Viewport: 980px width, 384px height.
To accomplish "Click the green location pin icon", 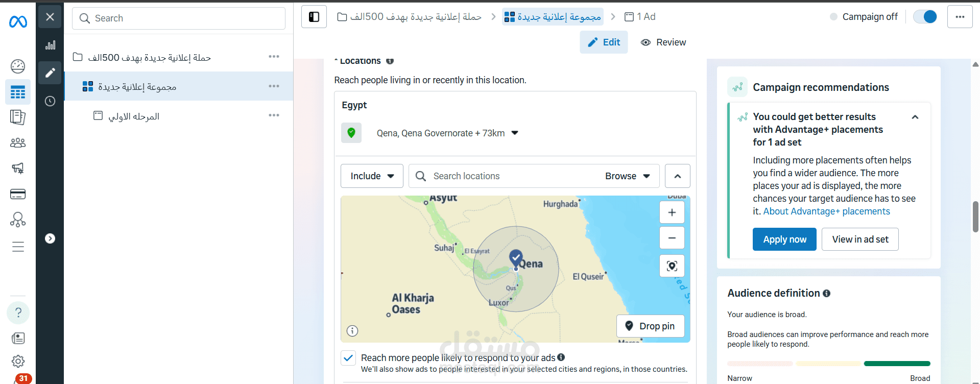I will coord(351,133).
